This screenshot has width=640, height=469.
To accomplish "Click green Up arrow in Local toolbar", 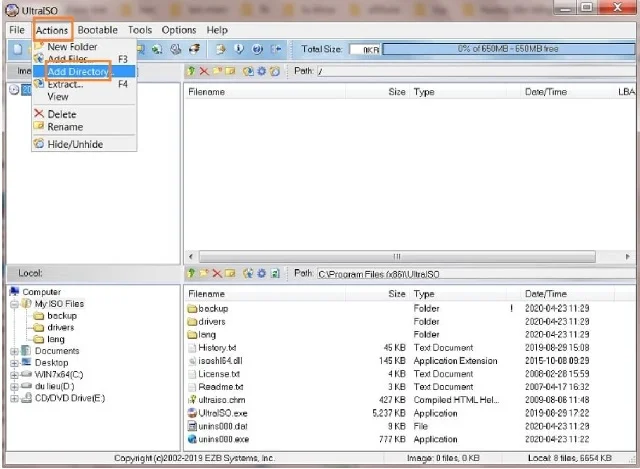I will click(191, 273).
